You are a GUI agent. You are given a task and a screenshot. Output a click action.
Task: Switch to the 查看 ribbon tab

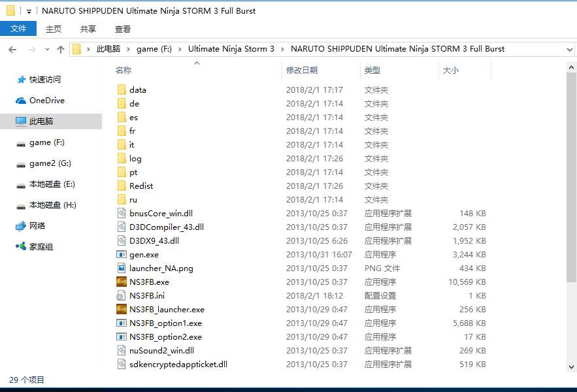[123, 29]
